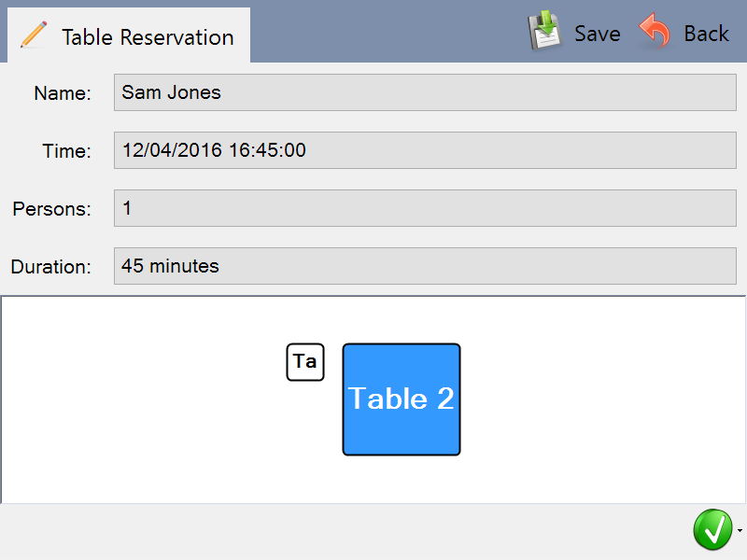Click the 'Duration:' field label
The image size is (747, 560).
(x=51, y=267)
